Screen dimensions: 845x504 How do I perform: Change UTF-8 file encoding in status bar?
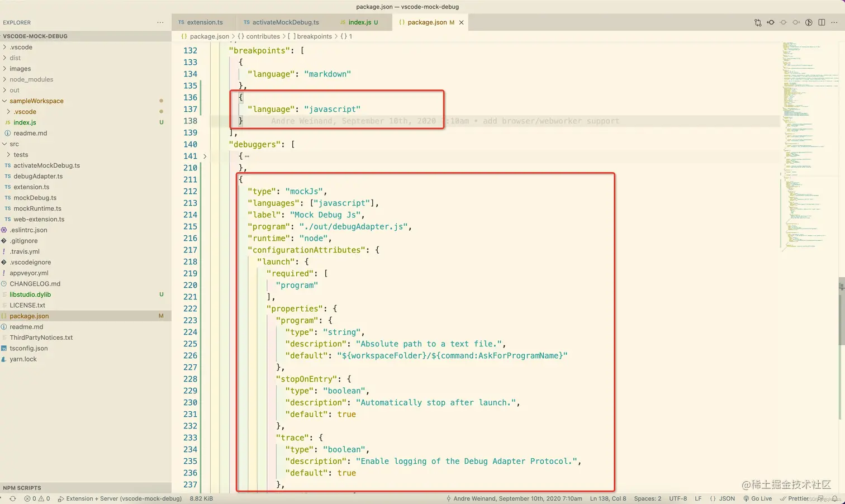tap(678, 498)
